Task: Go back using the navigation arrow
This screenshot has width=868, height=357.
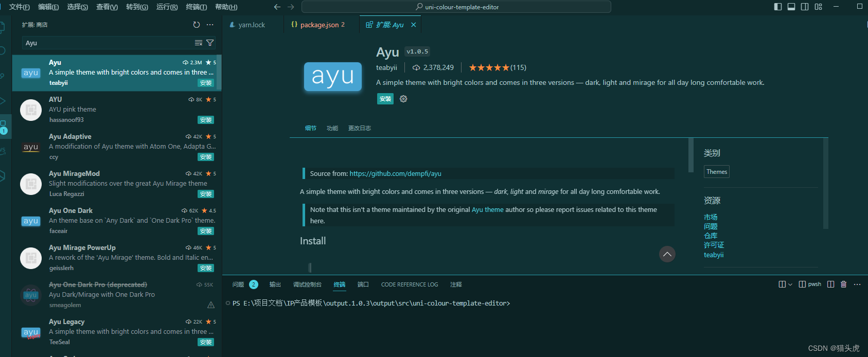Action: click(277, 7)
